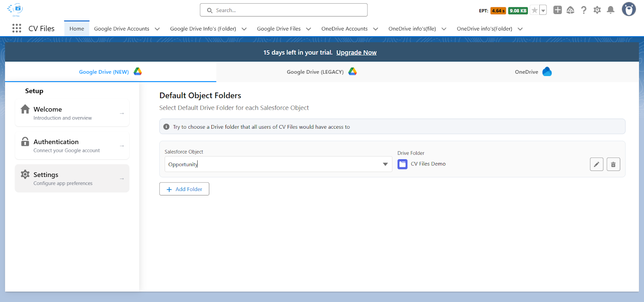644x302 pixels.
Task: Click the 9.08 KB size badge
Action: coord(518,11)
